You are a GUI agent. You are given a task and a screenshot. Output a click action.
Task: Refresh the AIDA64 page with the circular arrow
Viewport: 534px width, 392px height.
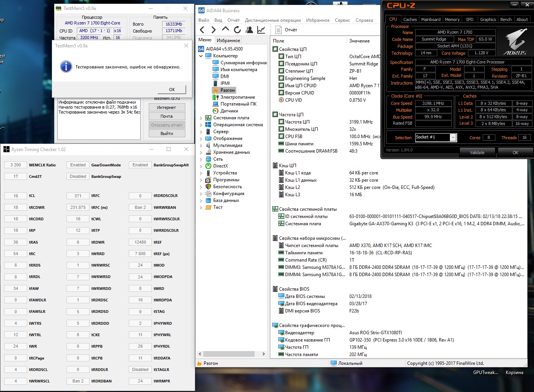click(x=237, y=30)
